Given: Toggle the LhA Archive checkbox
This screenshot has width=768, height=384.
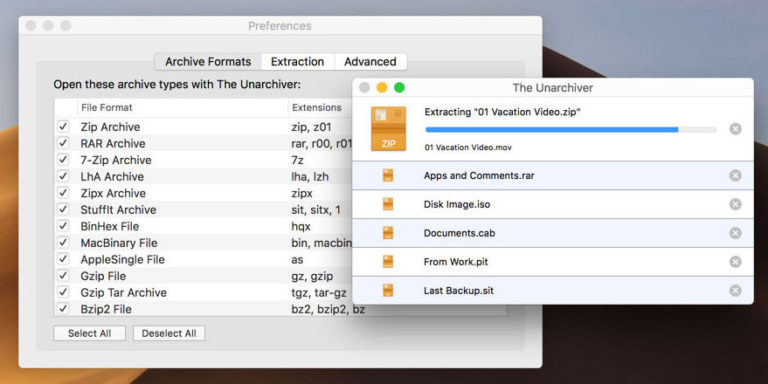Looking at the screenshot, I should pos(63,176).
